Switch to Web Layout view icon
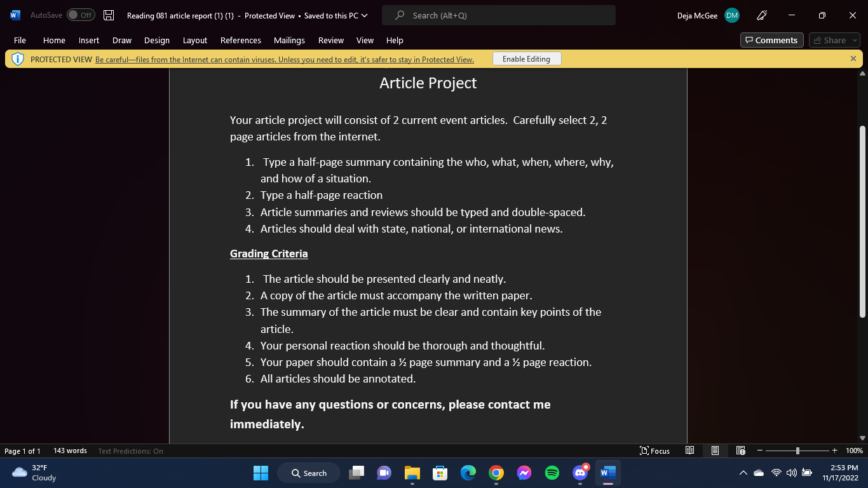Viewport: 868px width, 488px height. point(740,451)
